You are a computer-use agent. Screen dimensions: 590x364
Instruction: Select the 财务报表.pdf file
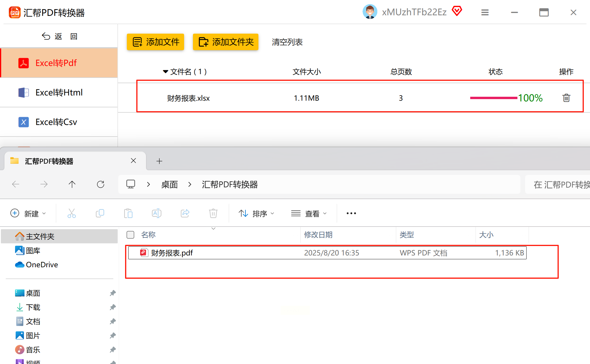(172, 253)
